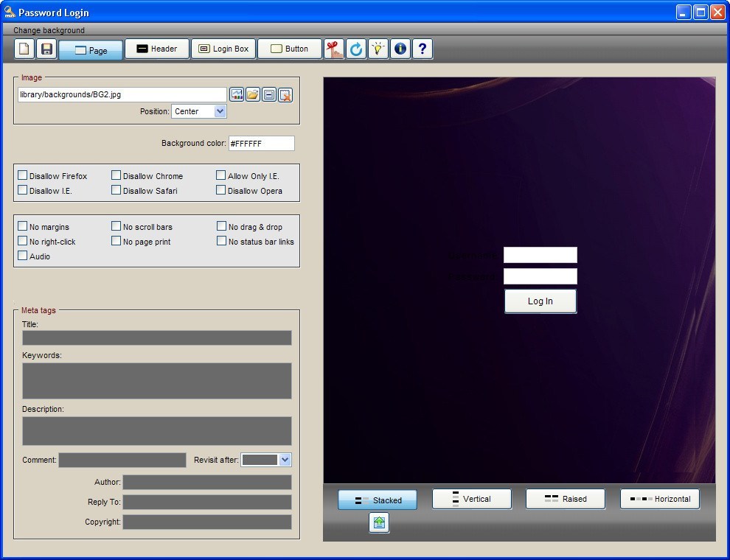The image size is (730, 560).
Task: Switch to the Login Box tab
Action: tap(223, 49)
